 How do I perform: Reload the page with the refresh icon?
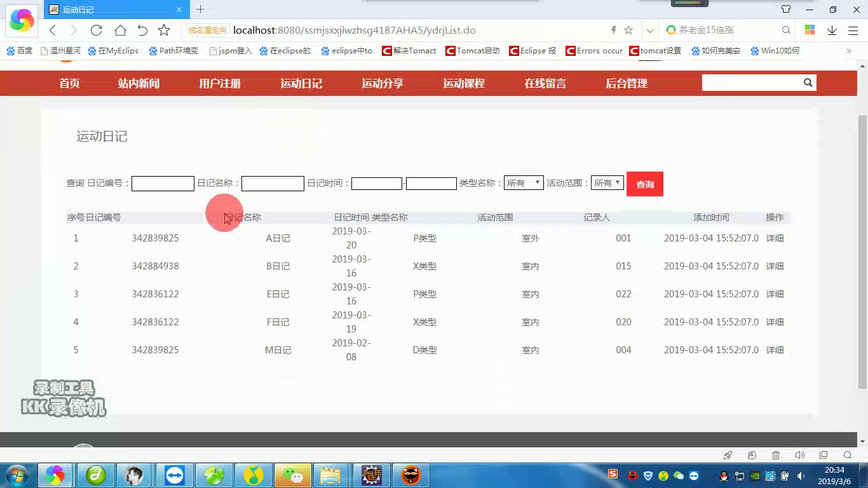tap(96, 30)
